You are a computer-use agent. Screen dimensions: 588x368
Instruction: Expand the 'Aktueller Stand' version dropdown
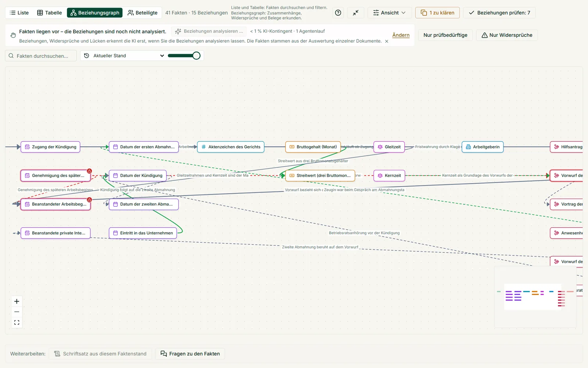[x=124, y=56]
